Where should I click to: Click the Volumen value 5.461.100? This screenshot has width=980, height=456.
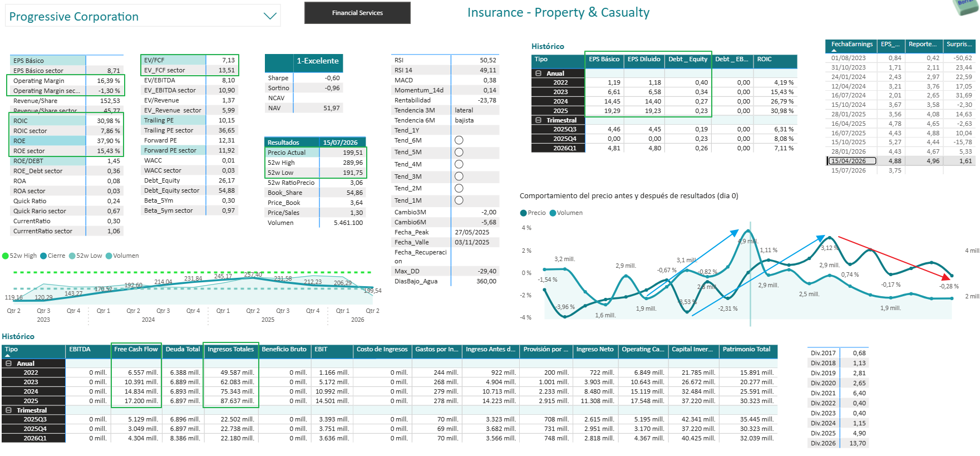tap(348, 223)
